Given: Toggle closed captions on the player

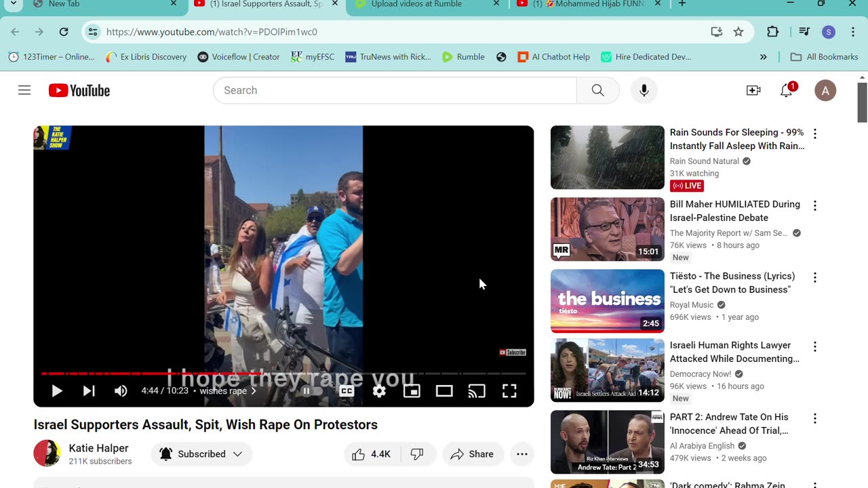Looking at the screenshot, I should [x=347, y=391].
